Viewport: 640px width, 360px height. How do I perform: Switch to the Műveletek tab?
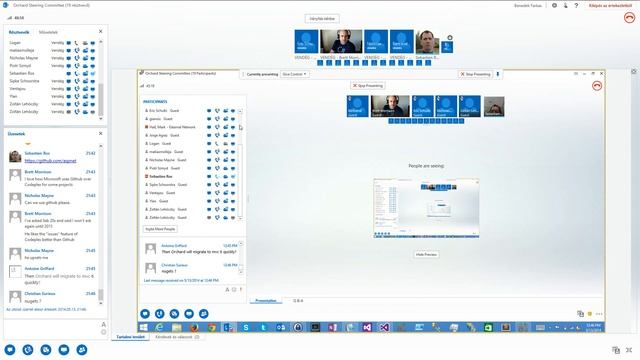coord(48,32)
